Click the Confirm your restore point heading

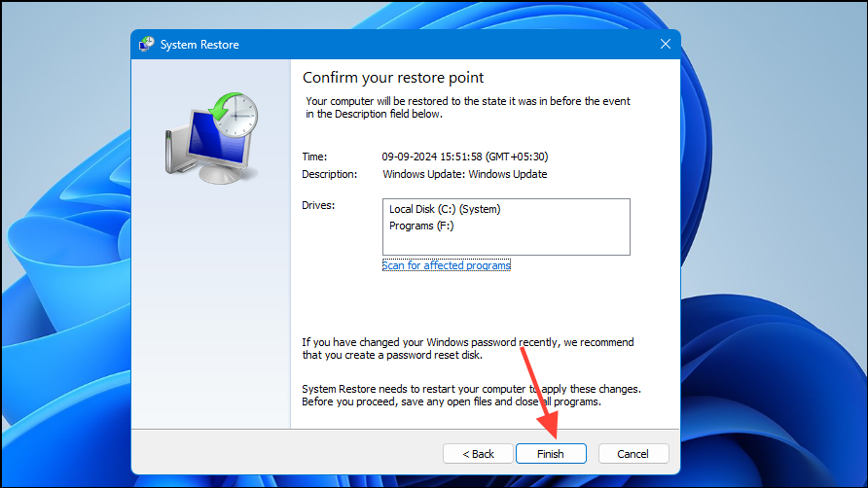pyautogui.click(x=393, y=78)
